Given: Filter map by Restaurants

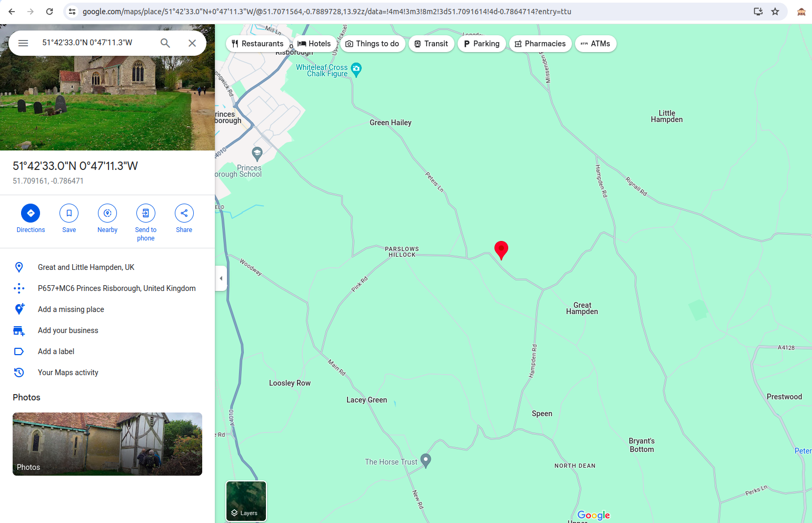Looking at the screenshot, I should coord(258,44).
